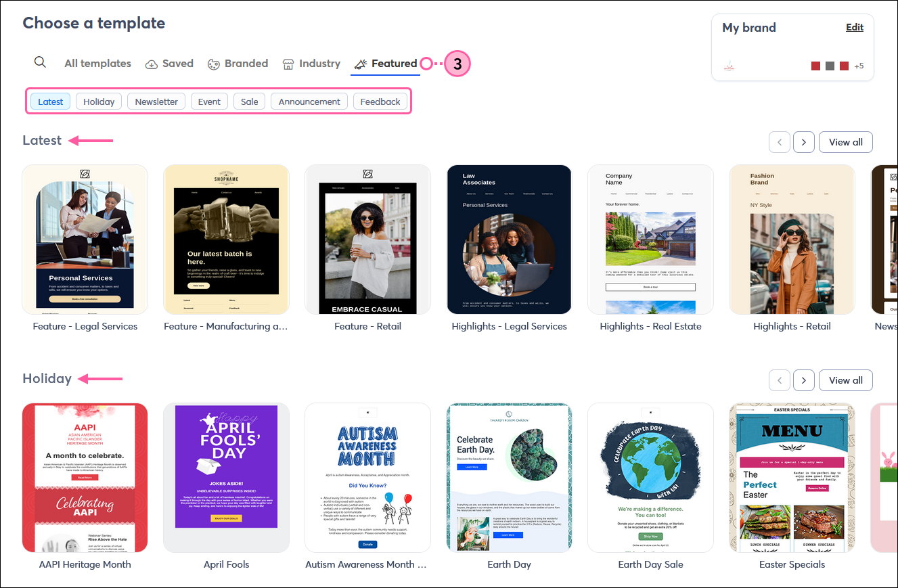Click the first red brand color swatch
The image size is (898, 588).
pos(816,66)
